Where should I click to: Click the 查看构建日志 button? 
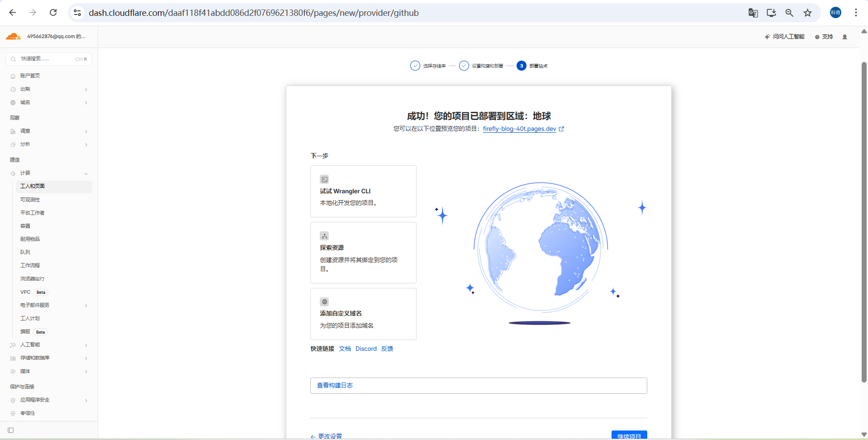(x=479, y=386)
